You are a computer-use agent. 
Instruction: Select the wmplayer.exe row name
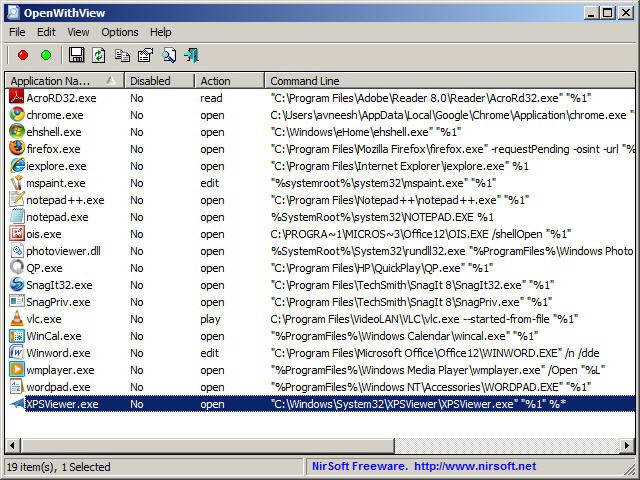60,370
